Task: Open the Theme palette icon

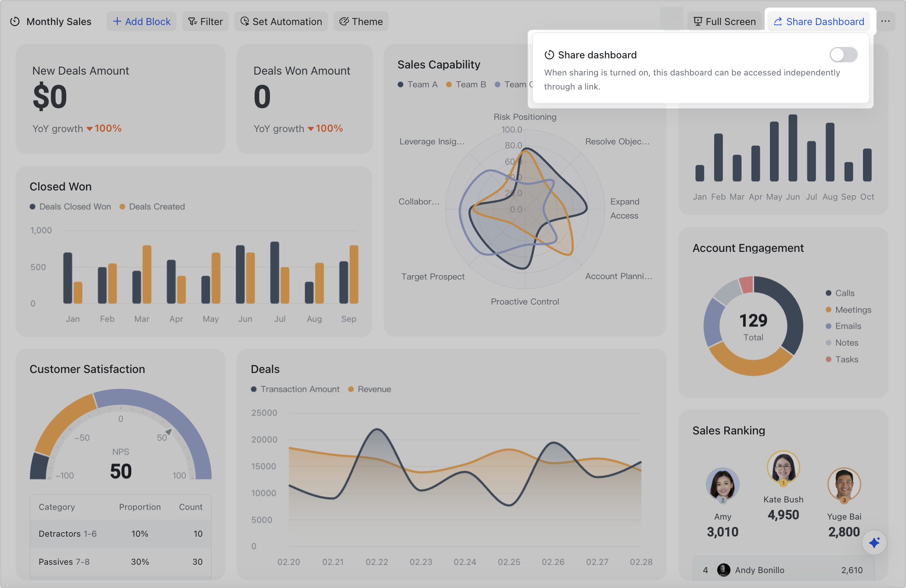Action: [x=344, y=21]
